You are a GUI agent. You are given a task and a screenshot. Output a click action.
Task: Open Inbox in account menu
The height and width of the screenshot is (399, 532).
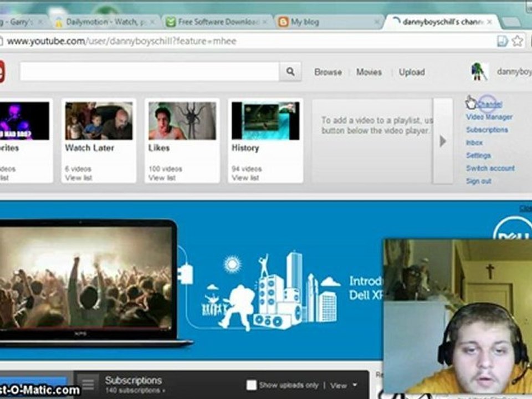[x=474, y=142]
